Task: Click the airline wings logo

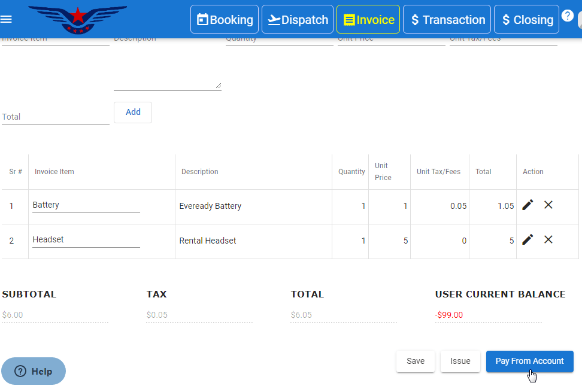Action: coord(78,20)
